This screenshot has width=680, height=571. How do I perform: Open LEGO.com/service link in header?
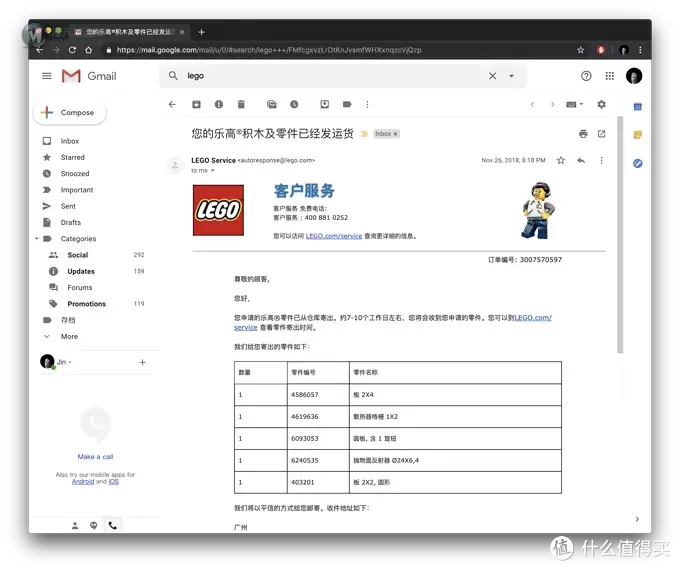[334, 236]
